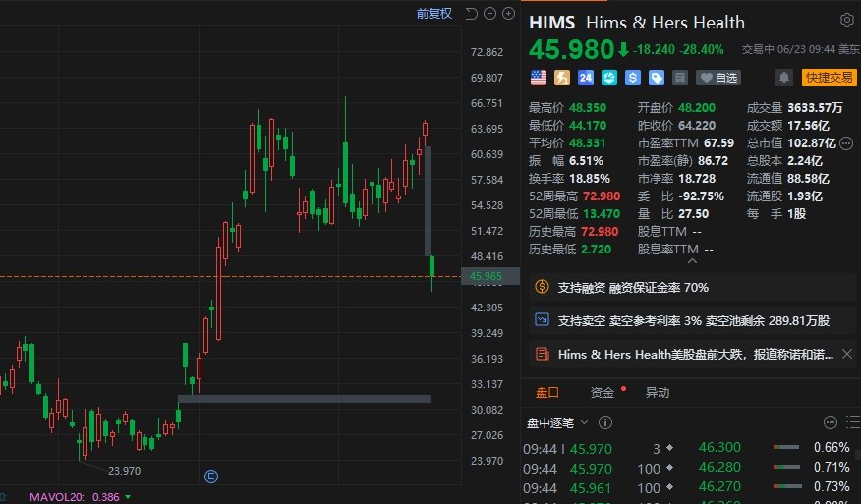Open MAVOL20 indicator dropdown arrow
This screenshot has height=504, width=861.
pos(128,497)
